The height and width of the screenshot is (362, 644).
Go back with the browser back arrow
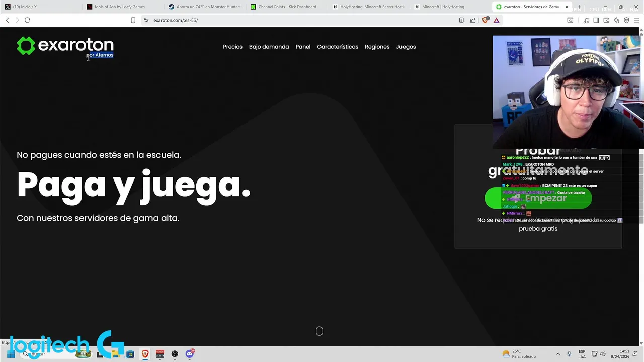pos(8,20)
